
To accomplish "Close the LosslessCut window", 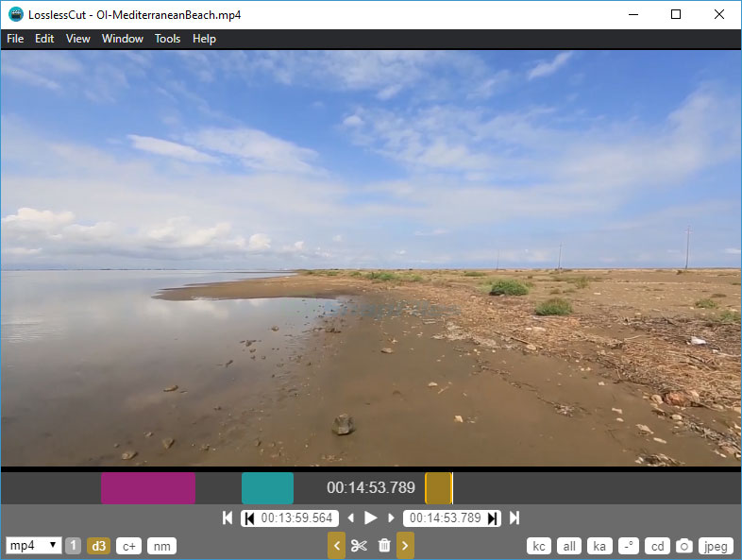I will click(719, 14).
